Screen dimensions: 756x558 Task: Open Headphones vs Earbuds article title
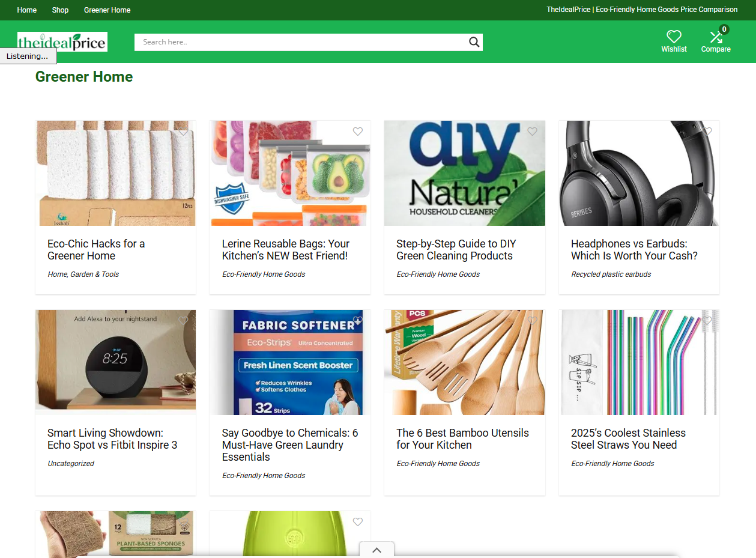pos(634,250)
